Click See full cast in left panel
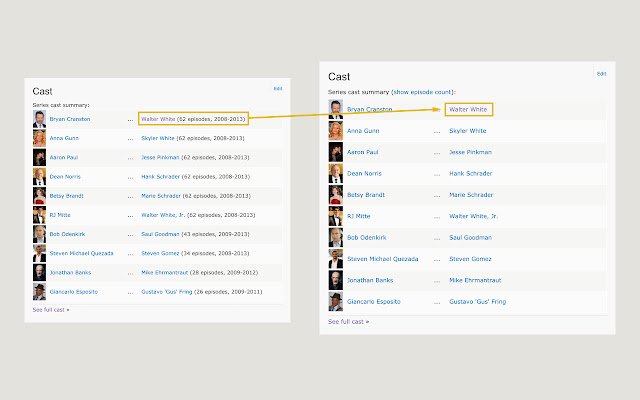The image size is (640, 400). 51,310
